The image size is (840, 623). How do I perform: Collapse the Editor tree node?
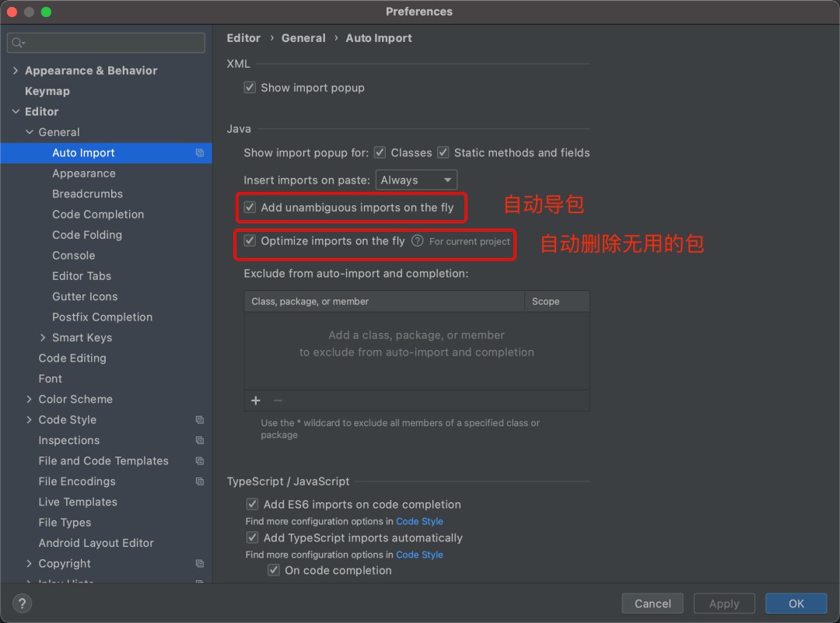16,111
